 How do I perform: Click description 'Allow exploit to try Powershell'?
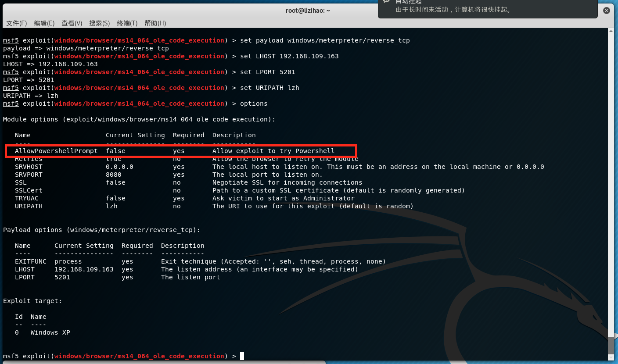click(x=273, y=151)
